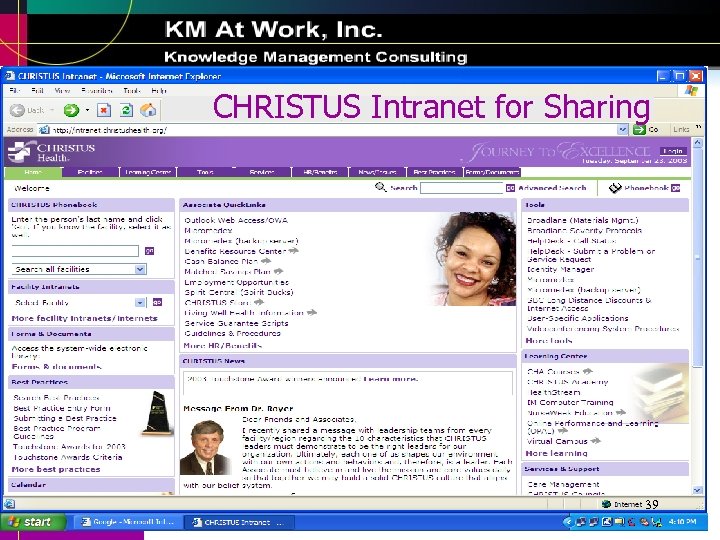Open the Select Facility dropdown

tap(140, 302)
